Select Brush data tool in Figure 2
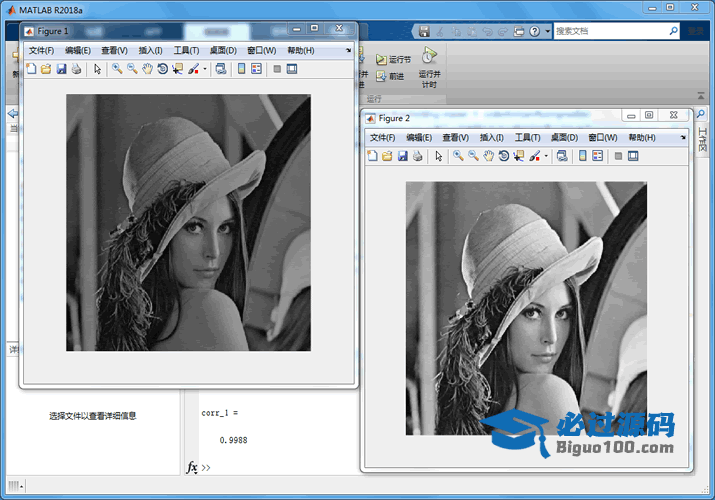Image resolution: width=715 pixels, height=500 pixels. pyautogui.click(x=534, y=156)
